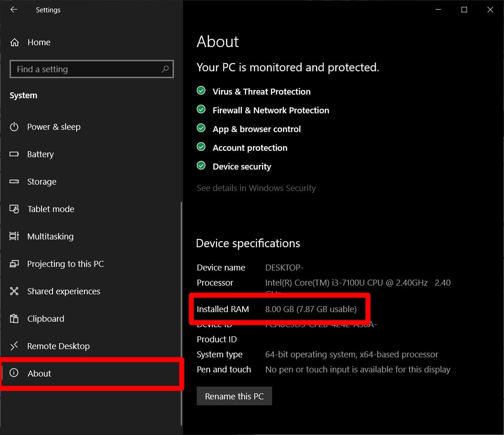The image size is (504, 435).
Task: Click the Shared experiences icon
Action: tap(14, 291)
